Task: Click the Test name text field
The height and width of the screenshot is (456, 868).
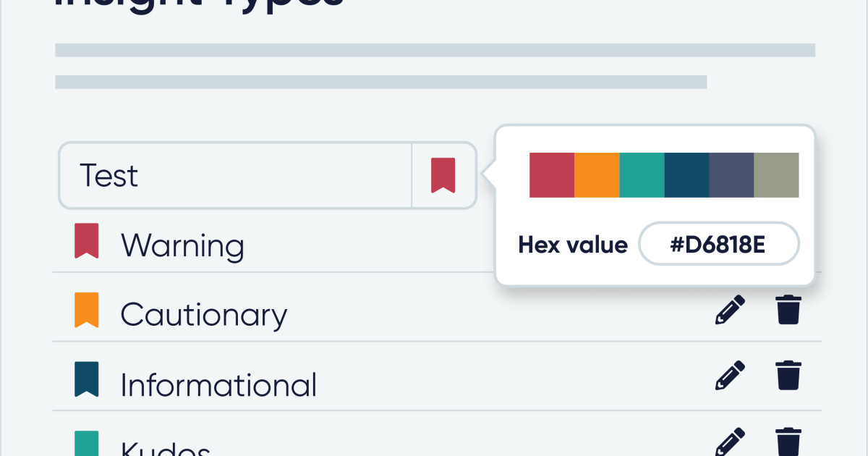Action: 235,175
